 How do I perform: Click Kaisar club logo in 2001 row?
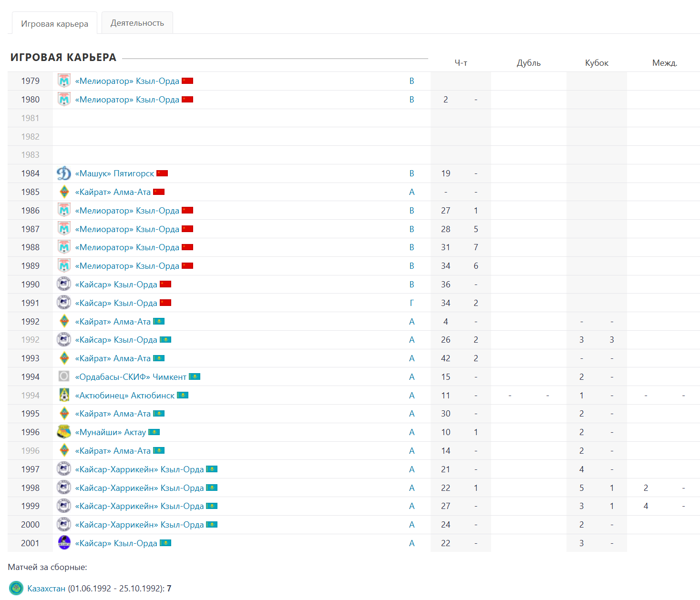point(64,543)
